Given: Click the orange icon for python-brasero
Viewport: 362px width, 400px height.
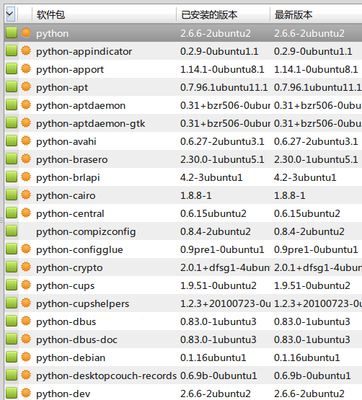Looking at the screenshot, I should pyautogui.click(x=26, y=159).
